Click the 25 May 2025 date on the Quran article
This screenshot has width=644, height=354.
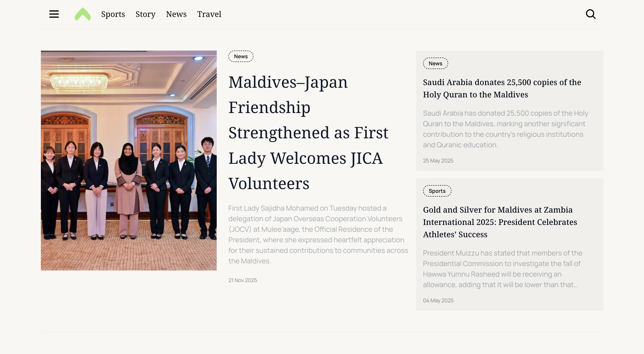(x=438, y=161)
